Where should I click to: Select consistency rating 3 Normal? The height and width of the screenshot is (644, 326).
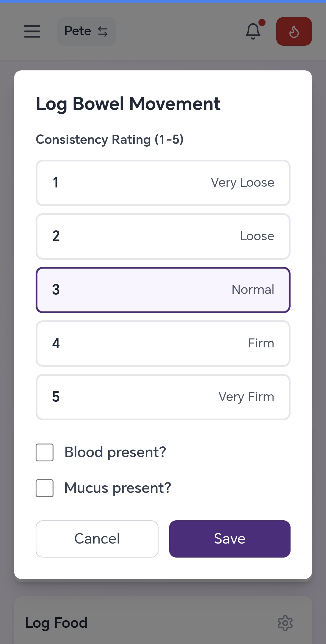click(163, 290)
